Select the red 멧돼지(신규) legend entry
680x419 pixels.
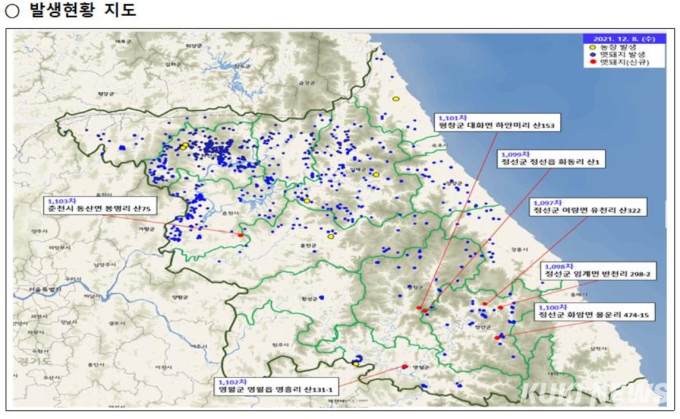[x=619, y=62]
